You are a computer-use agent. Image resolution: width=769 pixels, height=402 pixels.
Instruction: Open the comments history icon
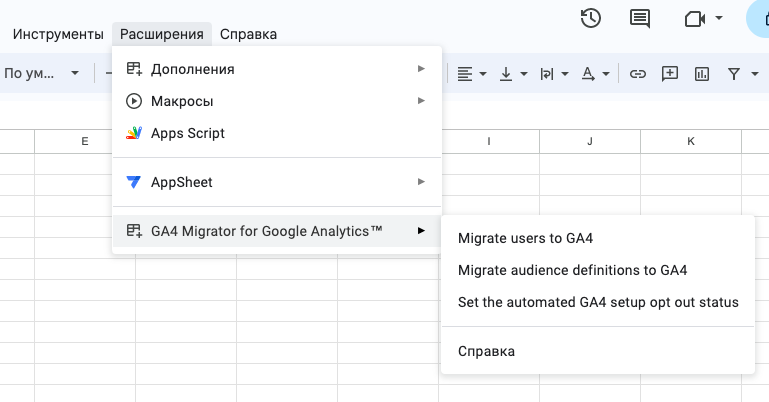pyautogui.click(x=640, y=19)
